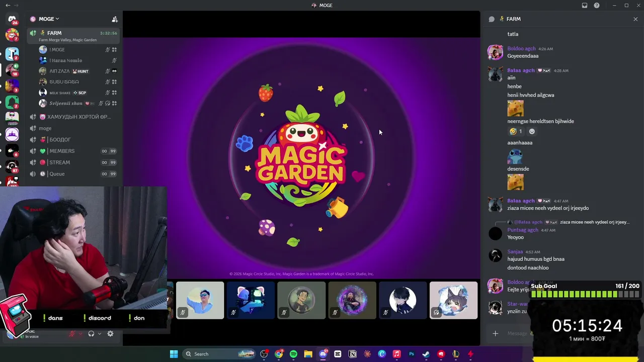Join the ХАМУУДЫН ХОРТОЙ voice channel
The height and width of the screenshot is (362, 644).
pyautogui.click(x=73, y=117)
